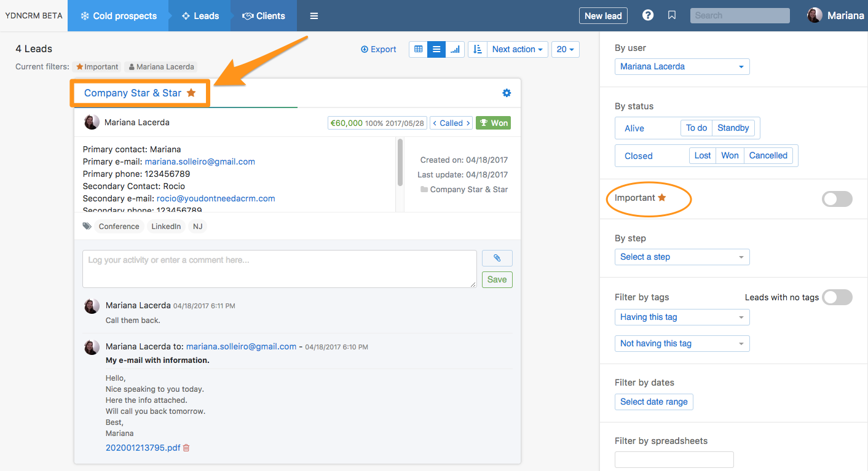The width and height of the screenshot is (868, 471).
Task: Click the New lead button
Action: tap(602, 16)
